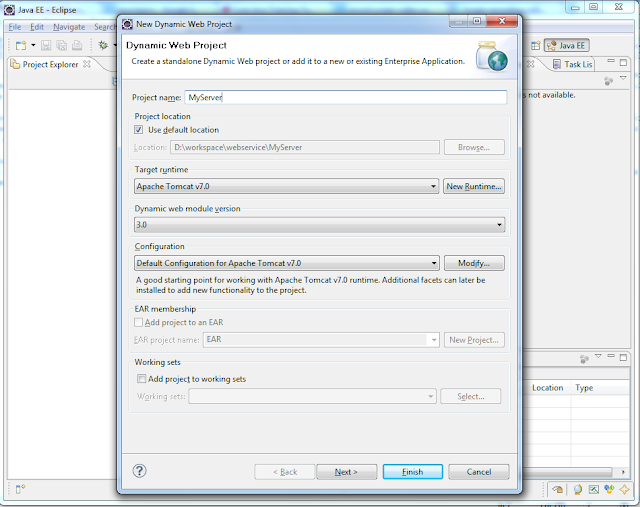Click the Eclipse icon in dialog title bar

tap(127, 24)
